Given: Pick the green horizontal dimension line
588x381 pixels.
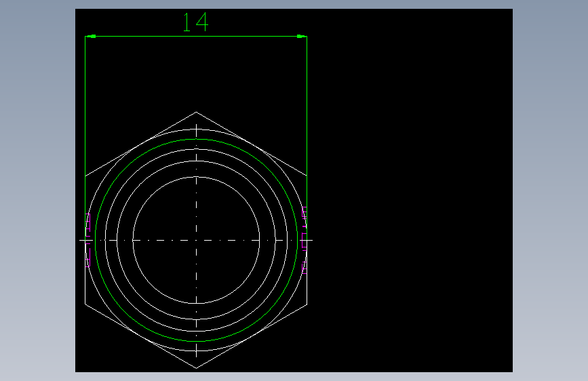Looking at the screenshot, I should [196, 37].
